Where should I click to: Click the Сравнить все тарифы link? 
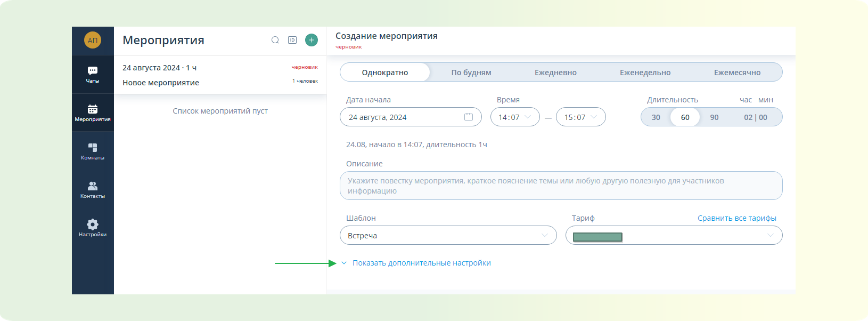point(736,218)
